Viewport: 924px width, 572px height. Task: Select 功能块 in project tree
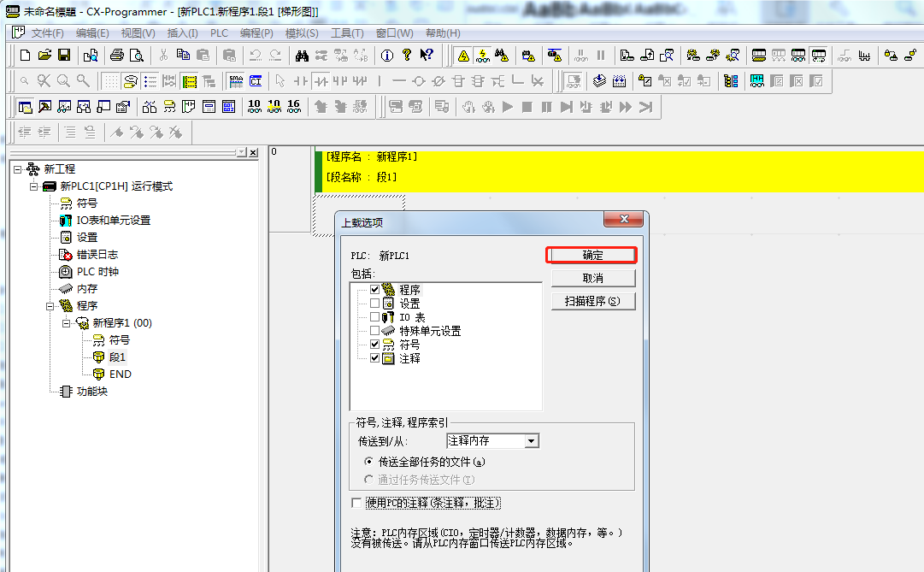tap(92, 392)
